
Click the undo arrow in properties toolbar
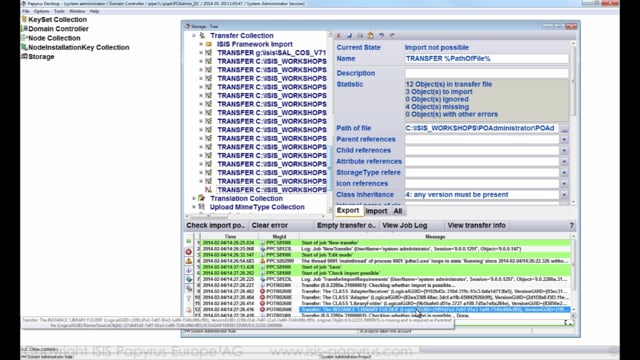click(x=381, y=36)
